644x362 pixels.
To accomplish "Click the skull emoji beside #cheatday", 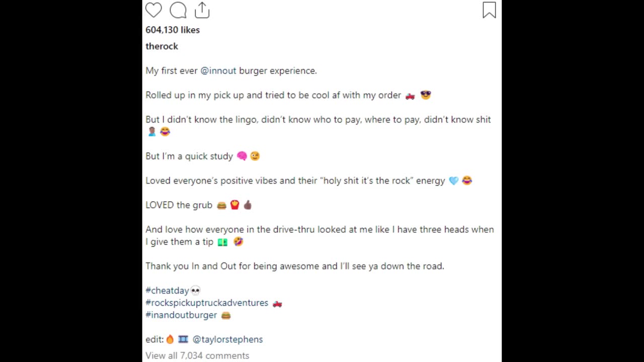I will coord(195,291).
